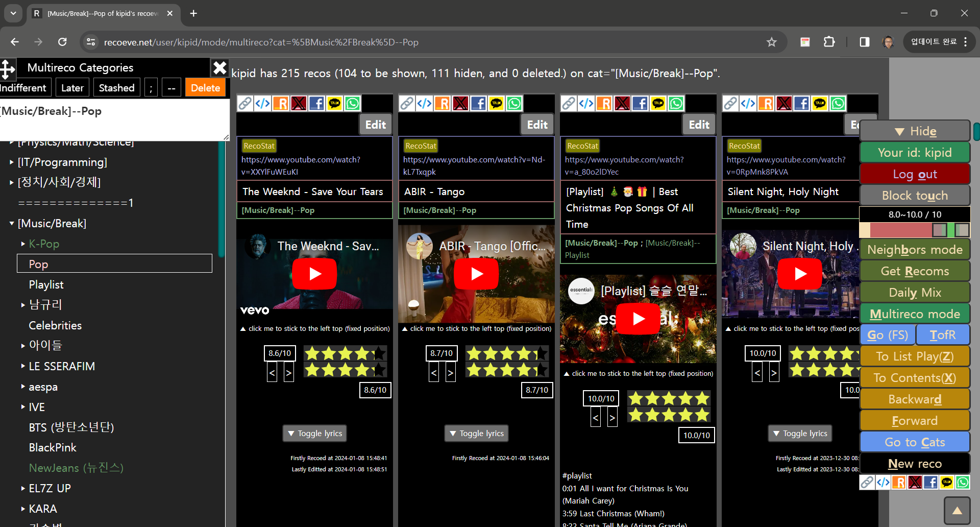Image resolution: width=980 pixels, height=527 pixels.
Task: Select Playlist in category tree
Action: [46, 284]
